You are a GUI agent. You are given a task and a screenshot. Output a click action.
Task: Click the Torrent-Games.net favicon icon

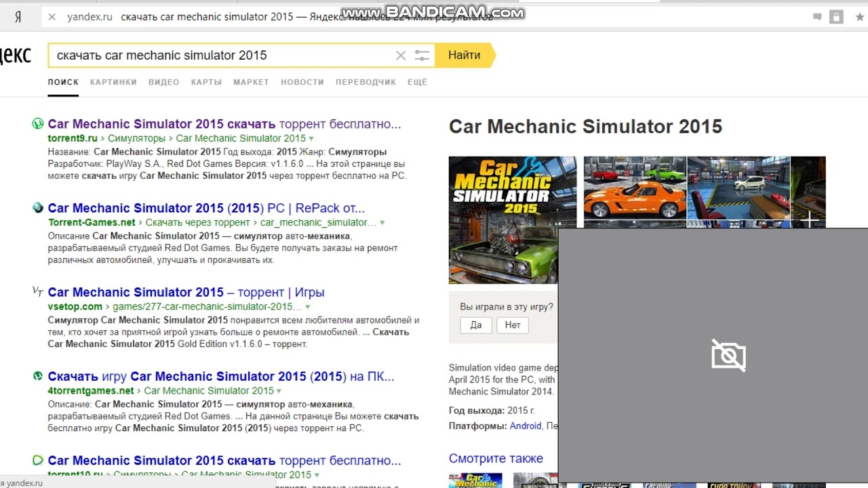click(x=38, y=207)
